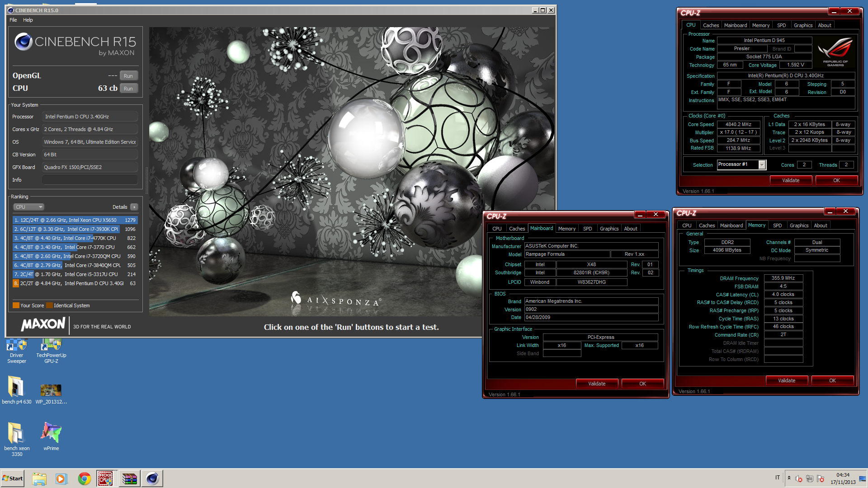Viewport: 868px width, 488px height.
Task: Open TechPowerUp GPU-Z desktop shortcut
Action: 51,351
